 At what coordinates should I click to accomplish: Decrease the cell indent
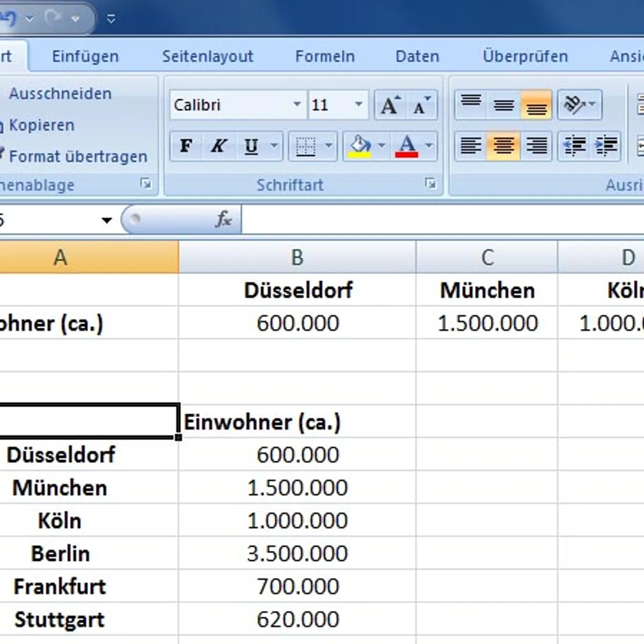(574, 146)
